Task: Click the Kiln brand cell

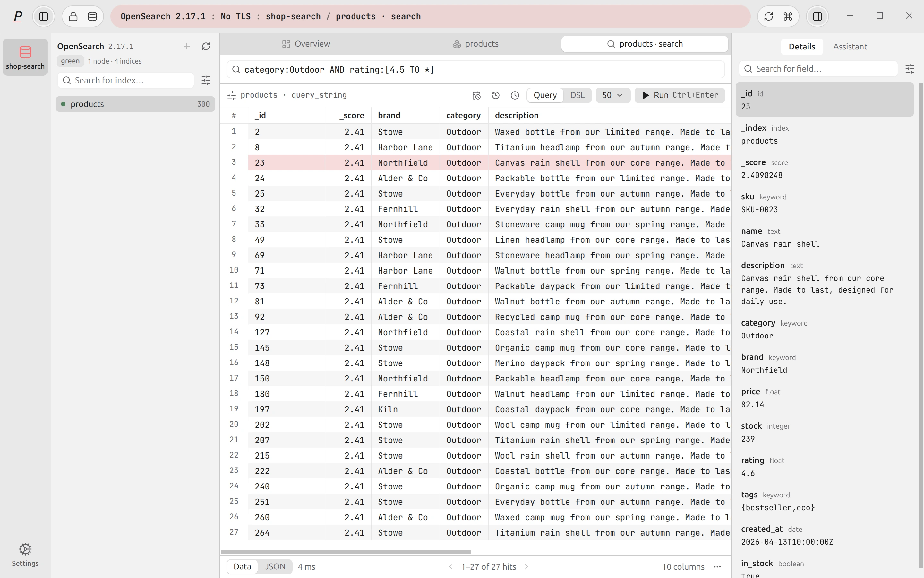Action: [x=405, y=409]
